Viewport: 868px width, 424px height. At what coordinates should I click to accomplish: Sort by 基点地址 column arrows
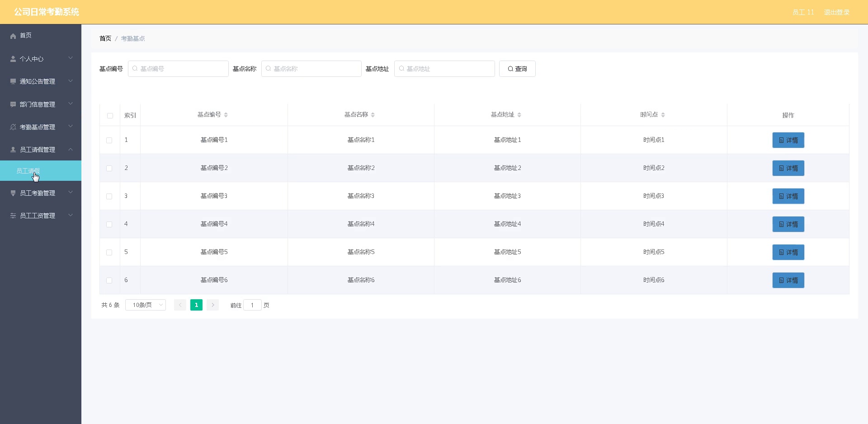click(x=519, y=115)
